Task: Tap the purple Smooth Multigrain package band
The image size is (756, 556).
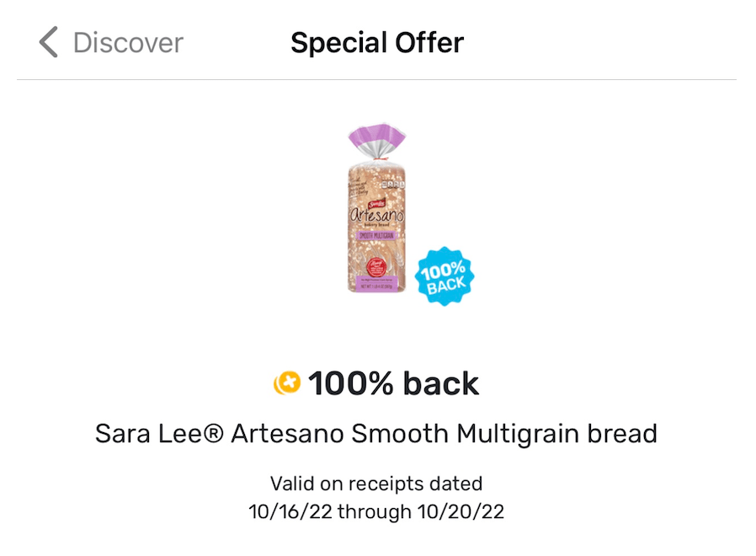Action: click(377, 236)
